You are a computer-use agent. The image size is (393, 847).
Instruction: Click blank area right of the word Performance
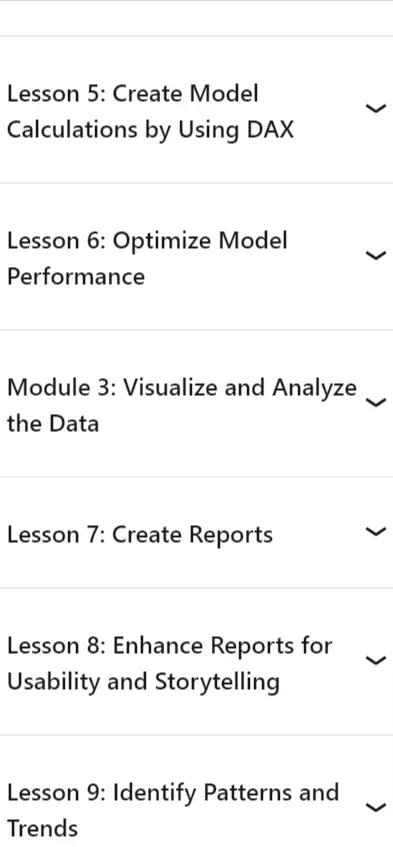tap(254, 277)
